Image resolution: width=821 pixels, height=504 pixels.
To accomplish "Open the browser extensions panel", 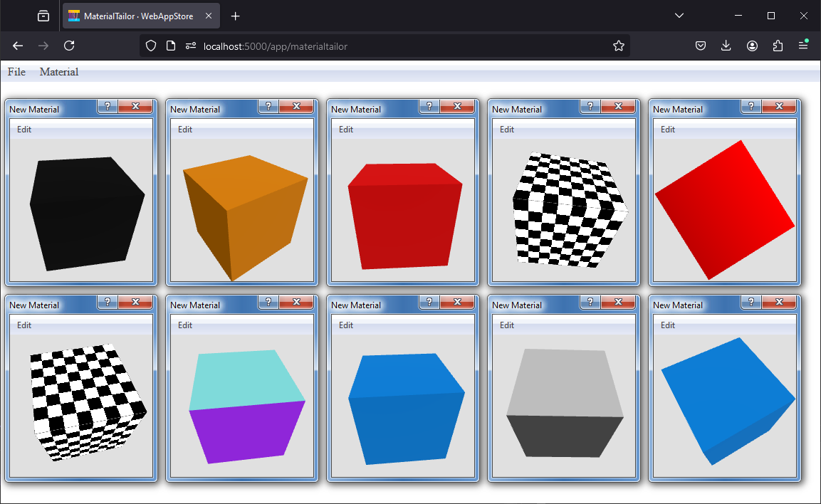I will tap(777, 46).
